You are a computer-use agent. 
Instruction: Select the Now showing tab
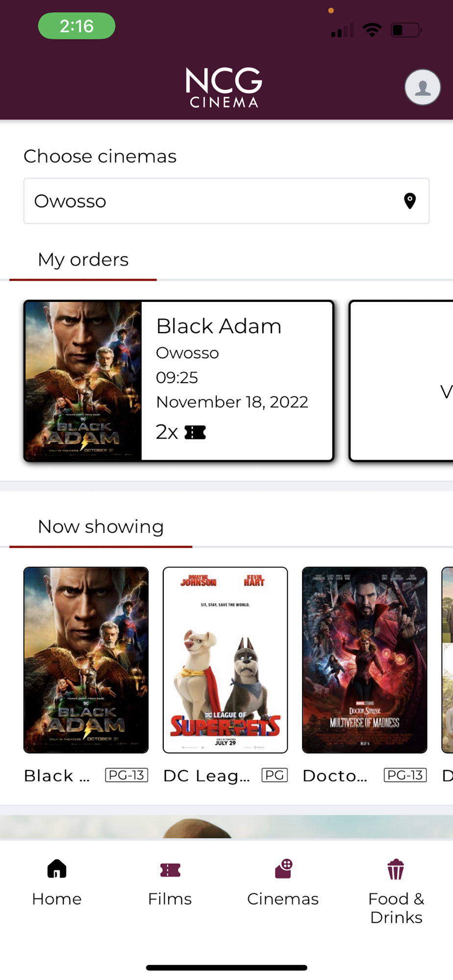[x=101, y=527]
